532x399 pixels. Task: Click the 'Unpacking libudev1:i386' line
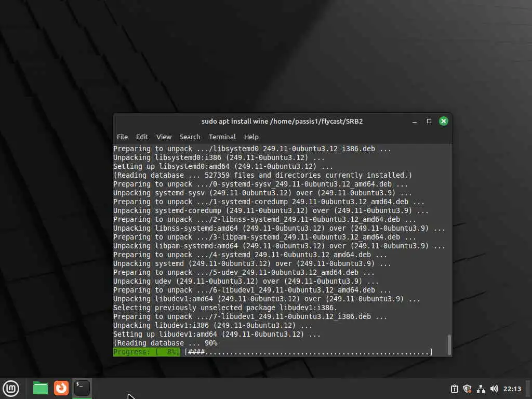[x=212, y=325]
